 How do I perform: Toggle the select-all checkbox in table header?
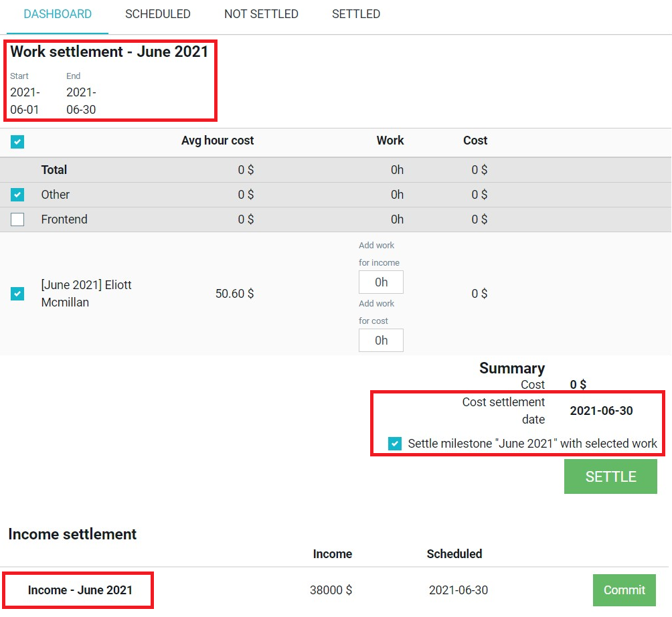point(17,141)
